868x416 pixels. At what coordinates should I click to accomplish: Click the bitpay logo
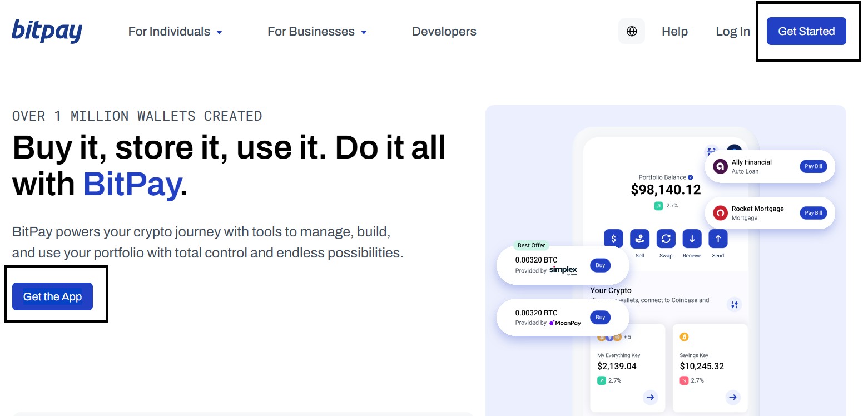(x=47, y=31)
